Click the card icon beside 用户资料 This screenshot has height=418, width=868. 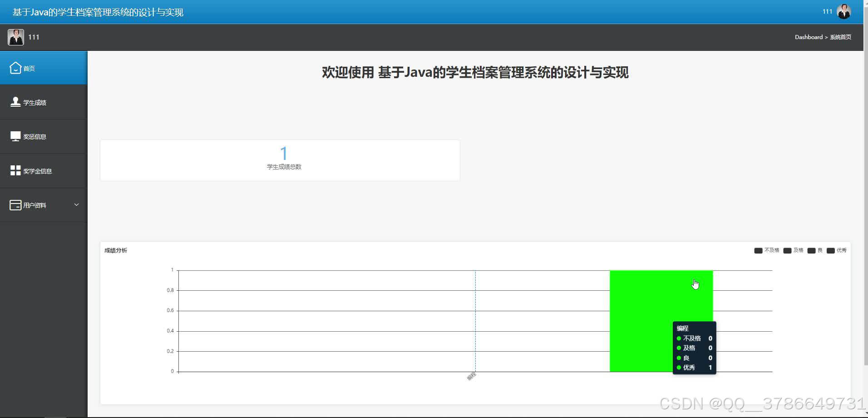pyautogui.click(x=15, y=204)
